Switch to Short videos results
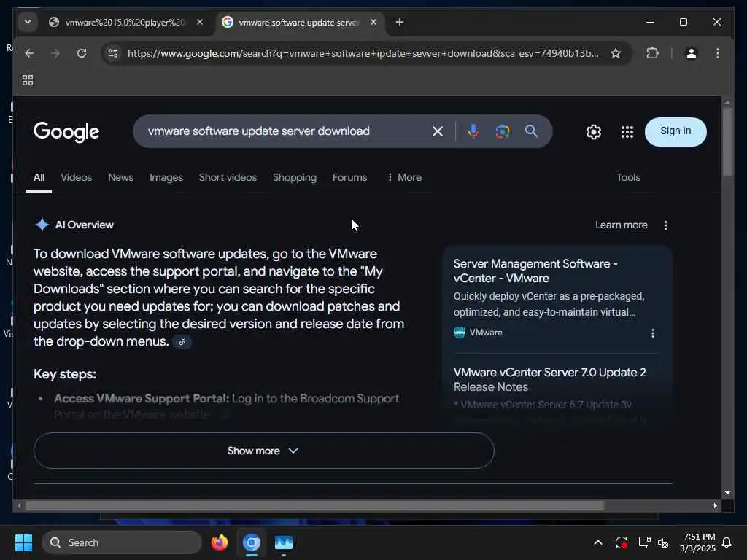This screenshot has width=747, height=560. point(228,178)
